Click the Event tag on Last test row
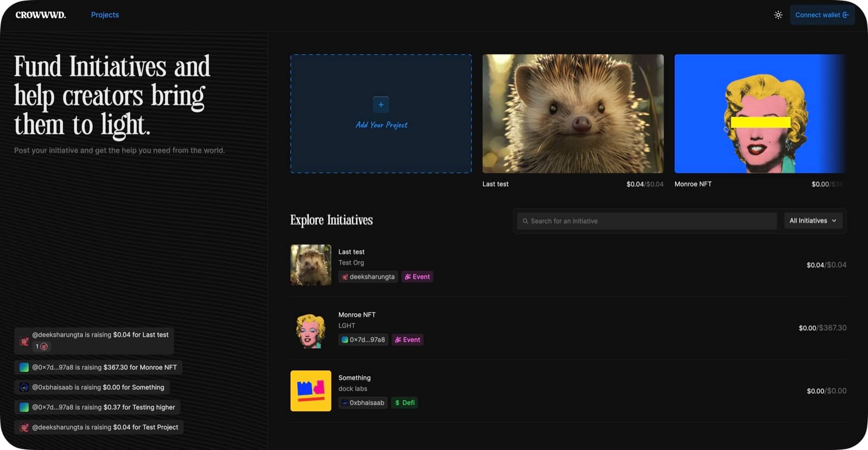Image resolution: width=868 pixels, height=450 pixels. coord(417,277)
